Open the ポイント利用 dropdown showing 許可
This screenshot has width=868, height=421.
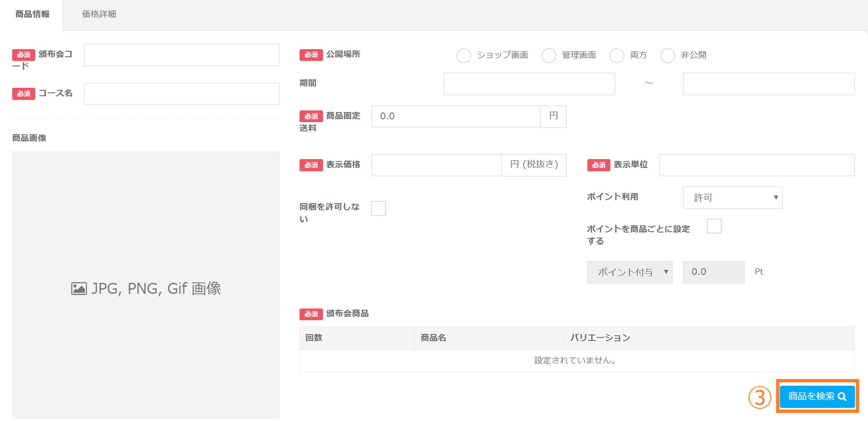pos(732,198)
